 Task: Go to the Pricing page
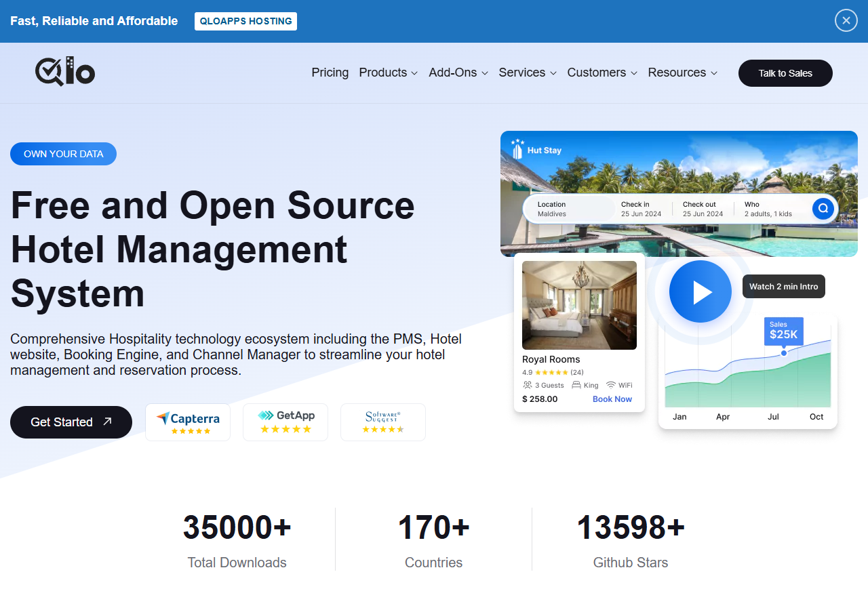(x=330, y=73)
